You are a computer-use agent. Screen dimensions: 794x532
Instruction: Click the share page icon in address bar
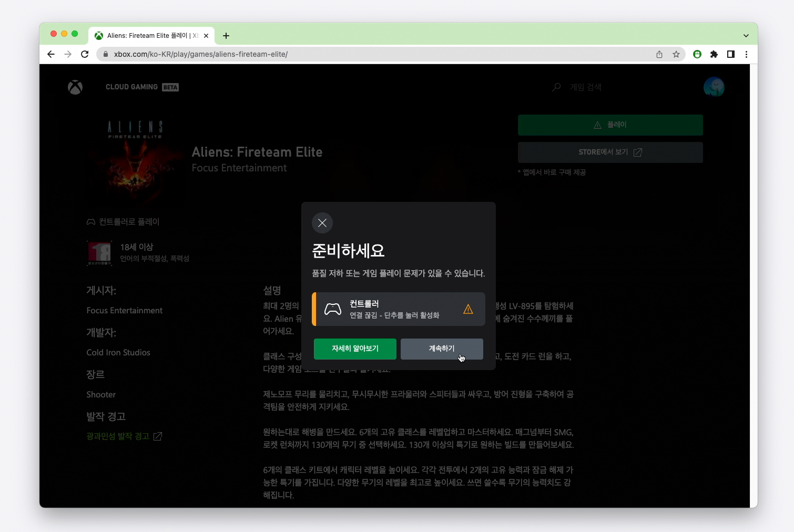[659, 54]
